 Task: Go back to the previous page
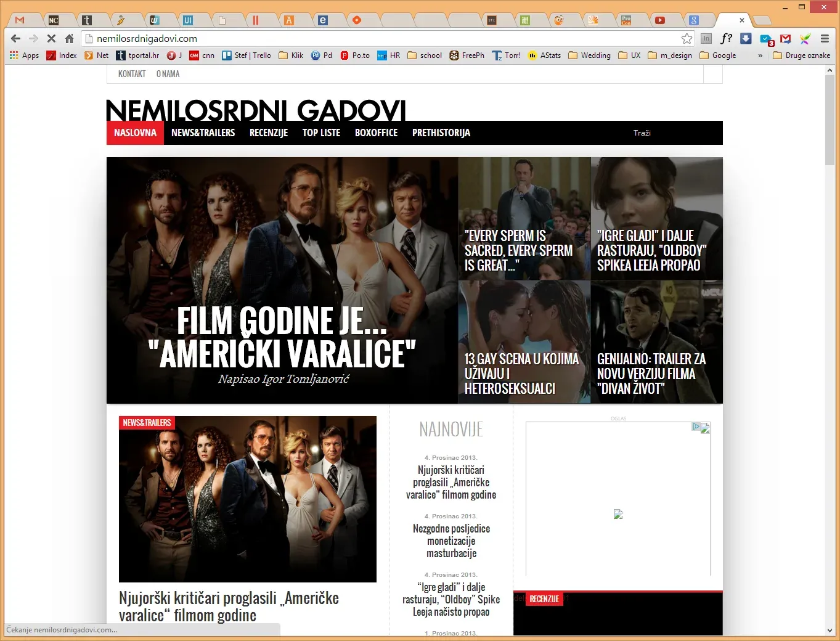[16, 38]
